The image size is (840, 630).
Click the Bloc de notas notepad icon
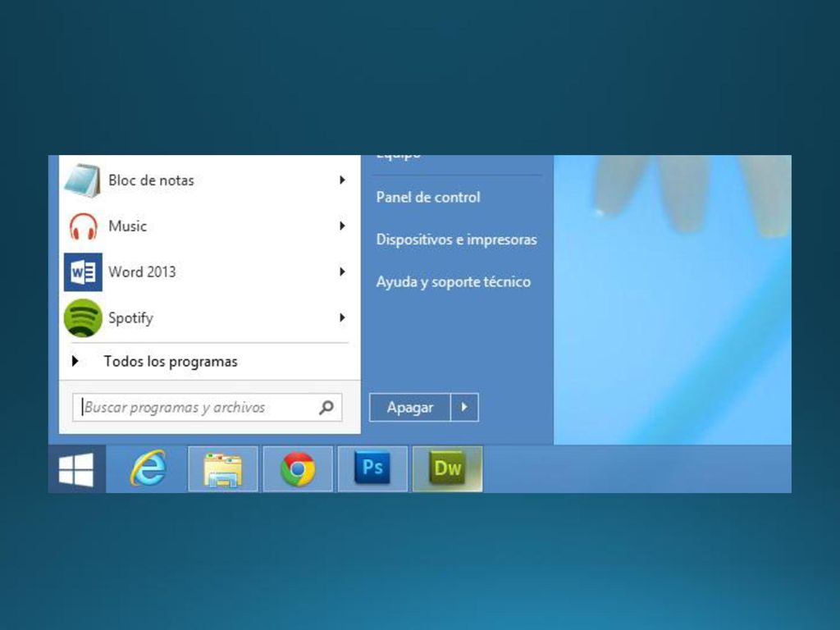[x=83, y=180]
